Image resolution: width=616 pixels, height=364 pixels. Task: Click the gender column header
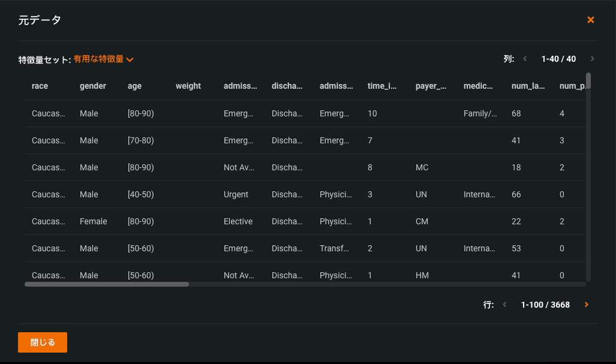pos(93,86)
